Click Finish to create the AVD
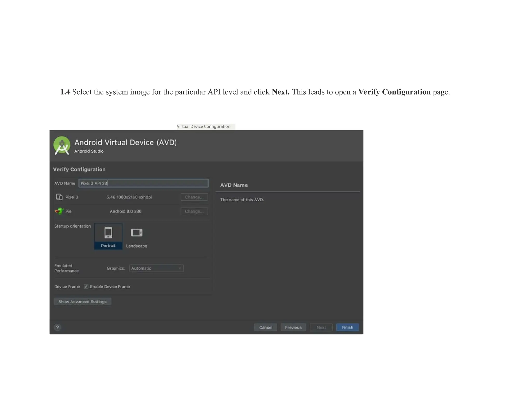 click(x=348, y=327)
